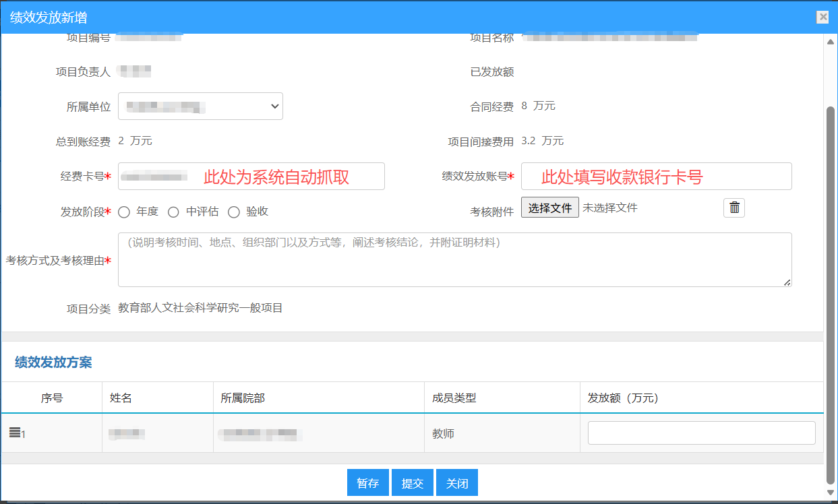
Task: Select the 年度 payment stage
Action: click(x=124, y=212)
